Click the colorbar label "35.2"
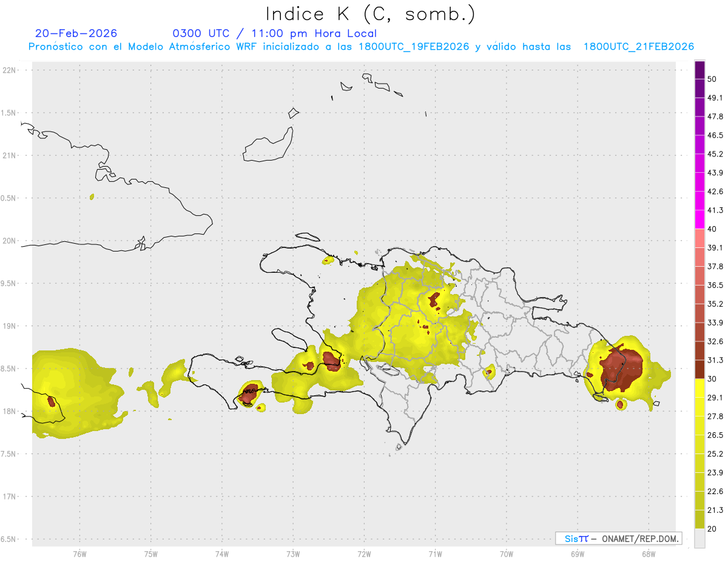 click(715, 304)
